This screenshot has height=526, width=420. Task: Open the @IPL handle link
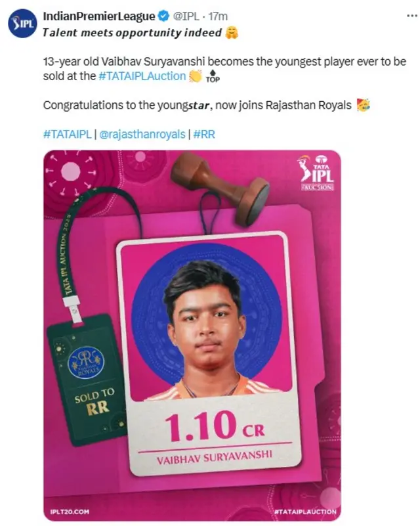click(186, 16)
